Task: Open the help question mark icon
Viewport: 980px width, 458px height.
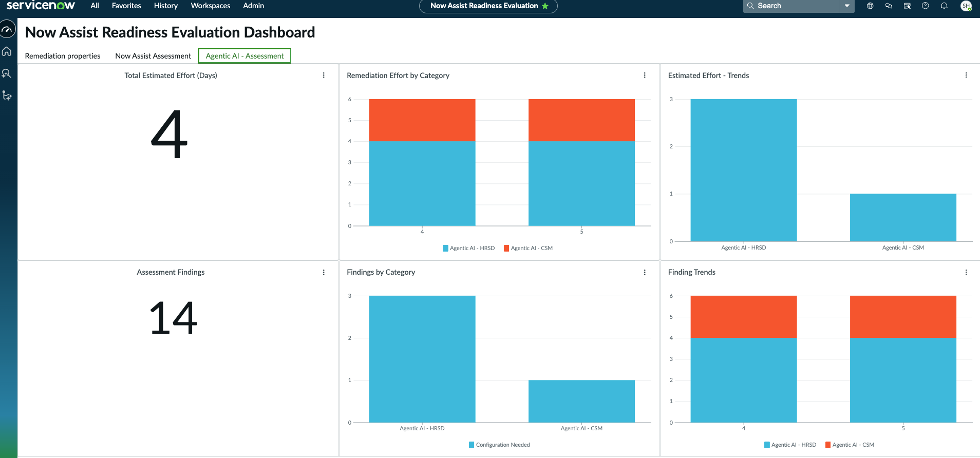Action: point(926,6)
